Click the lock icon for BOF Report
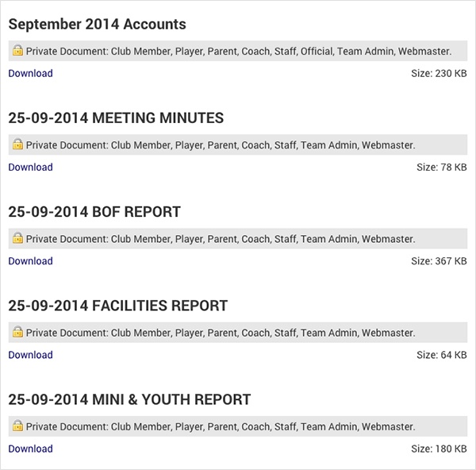The image size is (476, 470). [x=17, y=238]
